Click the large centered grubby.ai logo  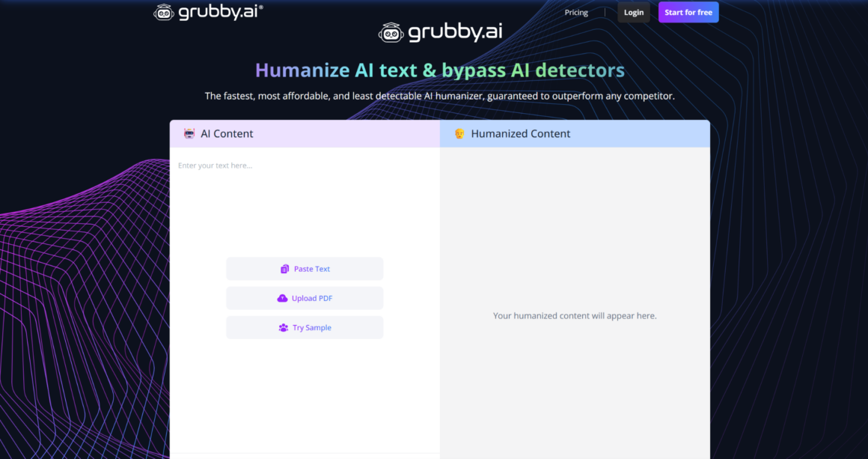pyautogui.click(x=440, y=33)
